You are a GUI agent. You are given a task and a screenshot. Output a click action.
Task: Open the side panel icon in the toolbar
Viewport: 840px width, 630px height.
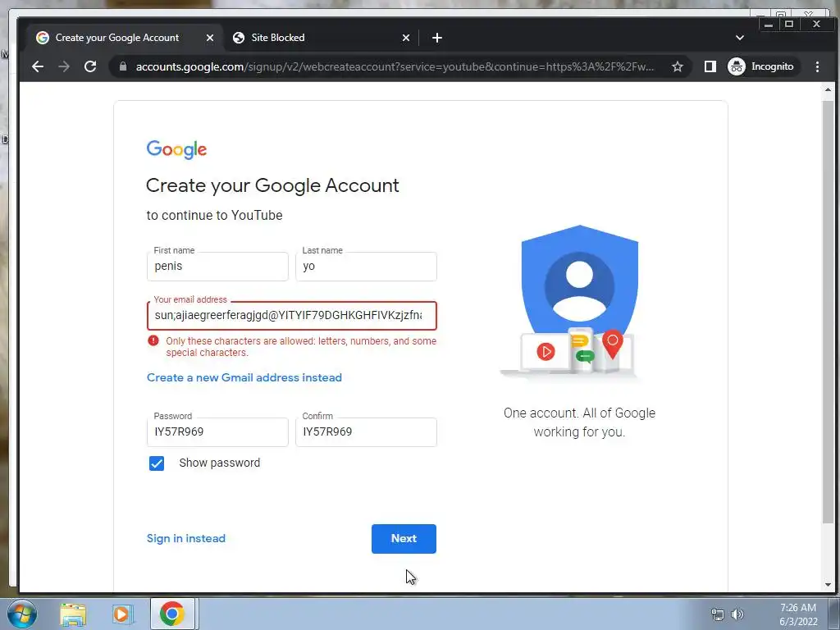[x=710, y=66]
